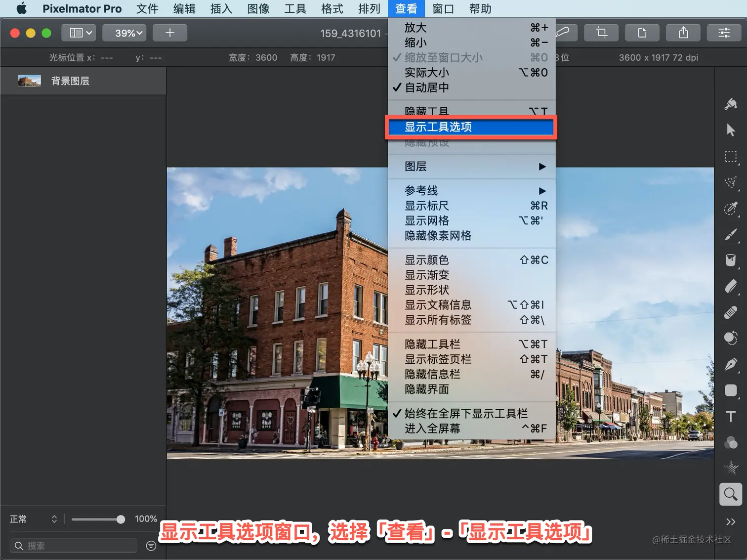Choose 进入全屏幕 in the menu
This screenshot has height=560, width=747.
[x=472, y=429]
